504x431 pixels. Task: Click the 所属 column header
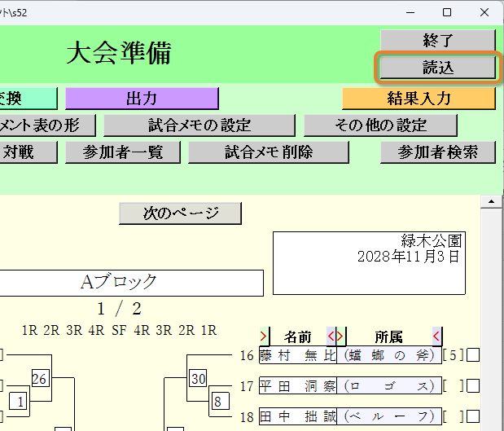click(x=389, y=336)
